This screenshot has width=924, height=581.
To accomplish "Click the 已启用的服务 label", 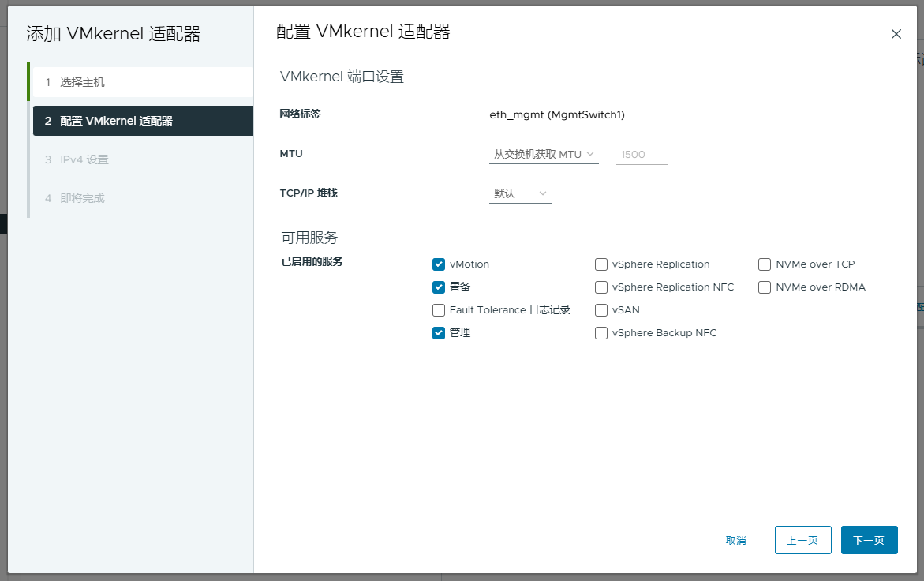I will pyautogui.click(x=312, y=261).
